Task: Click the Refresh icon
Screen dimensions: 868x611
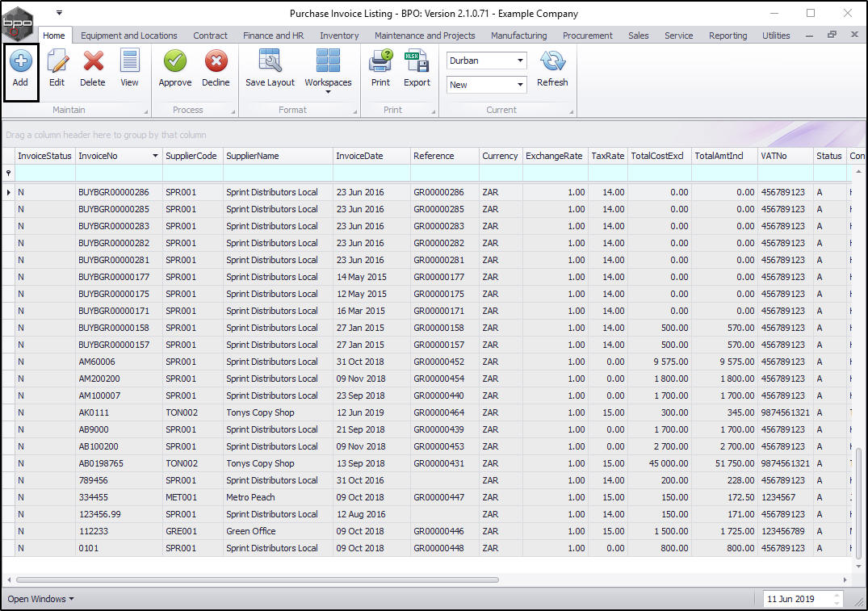Action: coord(552,61)
